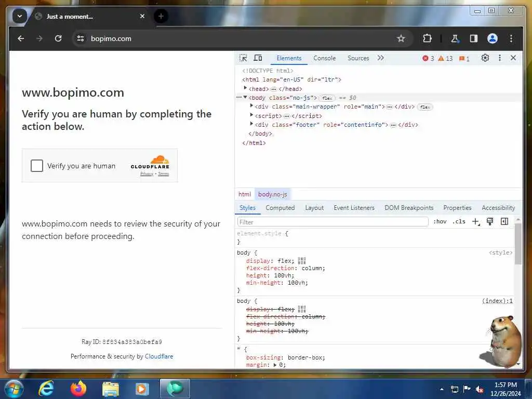This screenshot has height=399, width=532.
Task: Open the Styles sidebar tab
Action: [x=247, y=208]
